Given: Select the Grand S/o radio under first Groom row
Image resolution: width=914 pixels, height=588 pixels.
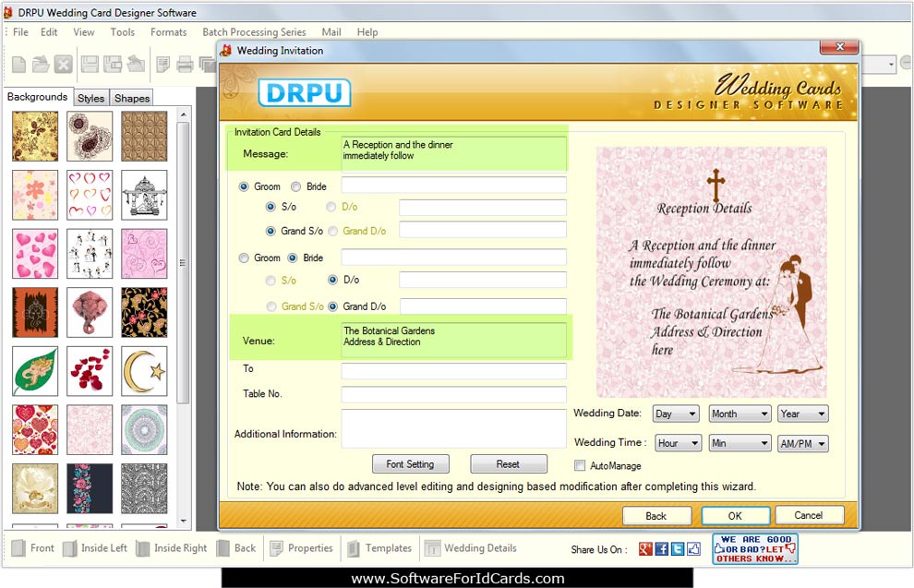Looking at the screenshot, I should pos(271,232).
